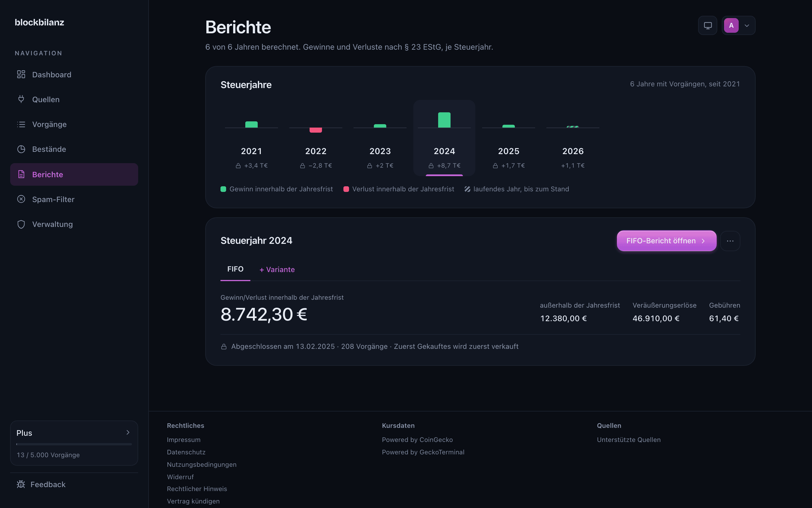812x508 pixels.
Task: Click lock icon under year 2023
Action: tap(369, 166)
